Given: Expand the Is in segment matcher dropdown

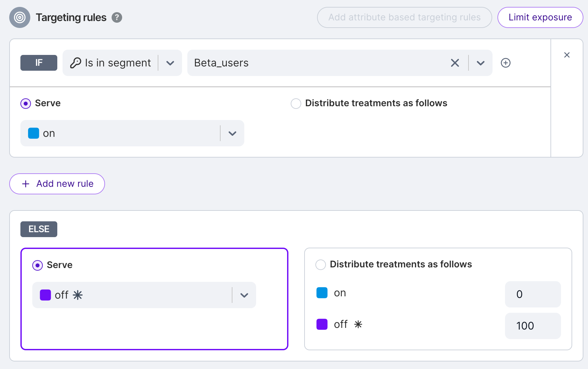Looking at the screenshot, I should 170,63.
